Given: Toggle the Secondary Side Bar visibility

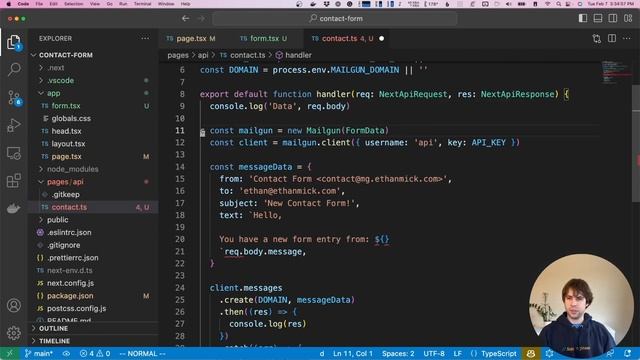Looking at the screenshot, I should [x=613, y=18].
